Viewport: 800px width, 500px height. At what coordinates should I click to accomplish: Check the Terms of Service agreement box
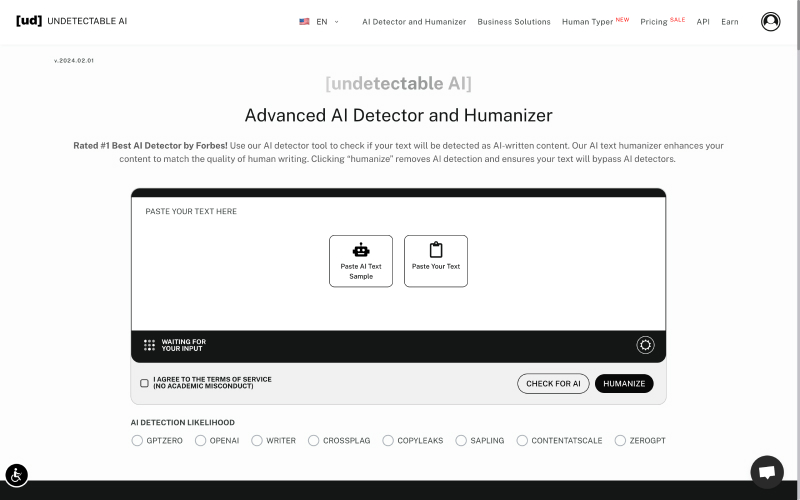pos(144,383)
